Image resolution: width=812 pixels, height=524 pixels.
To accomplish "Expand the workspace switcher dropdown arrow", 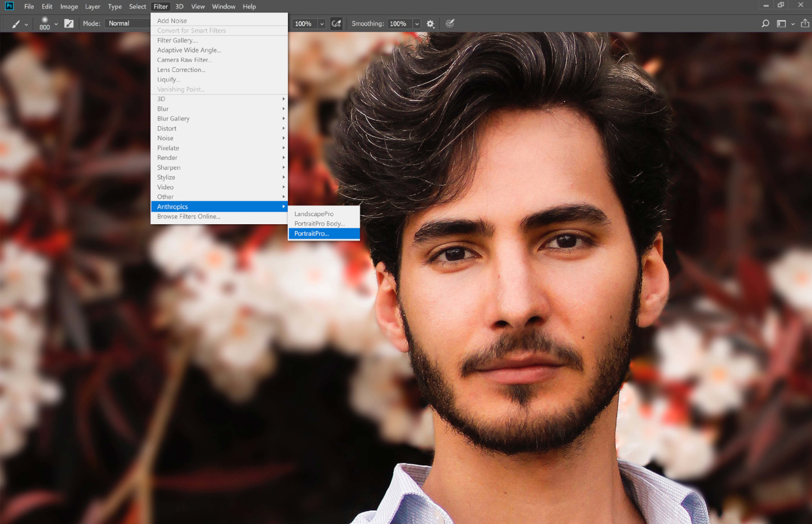I will pyautogui.click(x=793, y=24).
